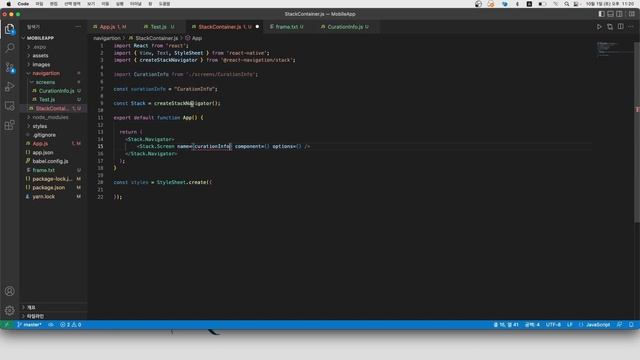Open the Apple menu

click(9, 4)
